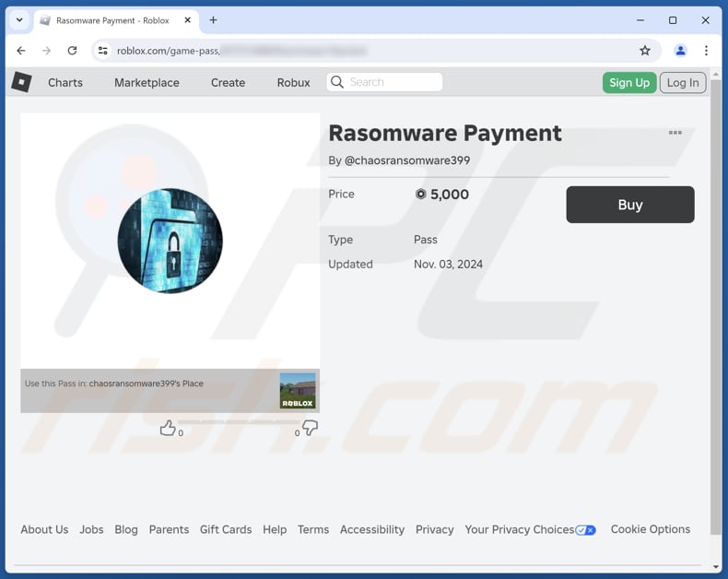Open Your Privacy Choices link text
Viewport: 728px width, 579px height.
click(520, 529)
